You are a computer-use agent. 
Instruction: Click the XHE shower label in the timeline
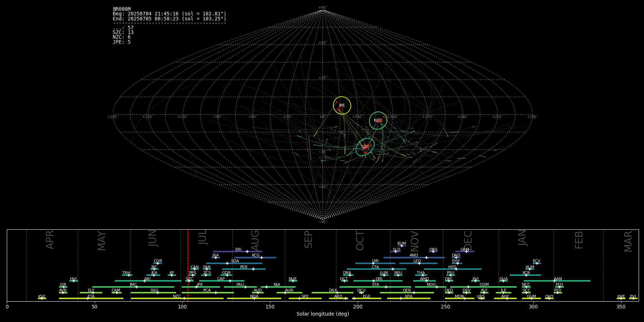point(621,297)
